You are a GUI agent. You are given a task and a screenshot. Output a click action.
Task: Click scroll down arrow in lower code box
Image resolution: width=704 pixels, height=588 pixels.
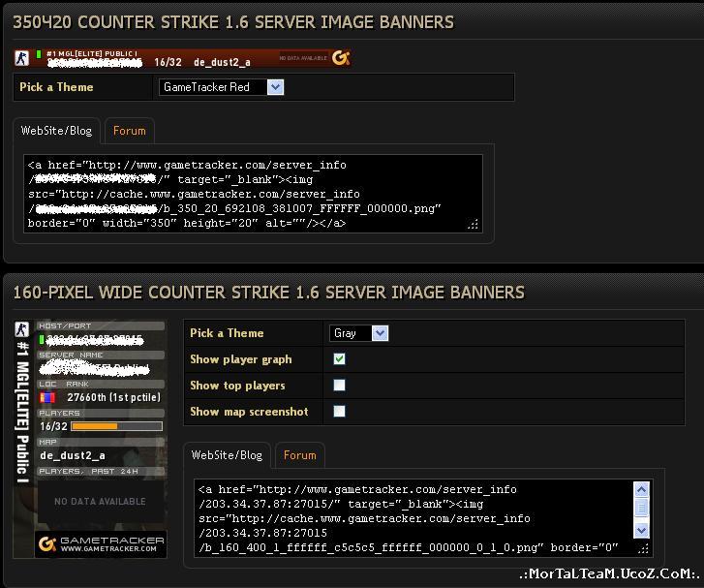click(642, 530)
